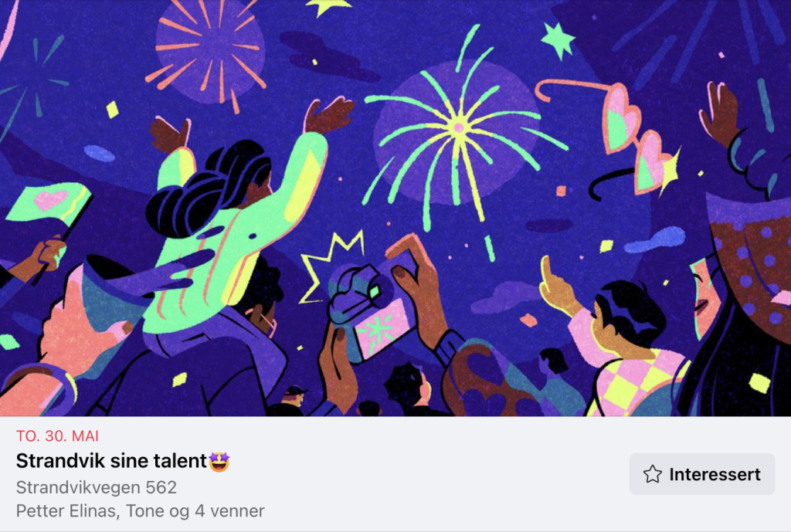View Petter Elinas, Tone og 4 venner

click(x=141, y=511)
